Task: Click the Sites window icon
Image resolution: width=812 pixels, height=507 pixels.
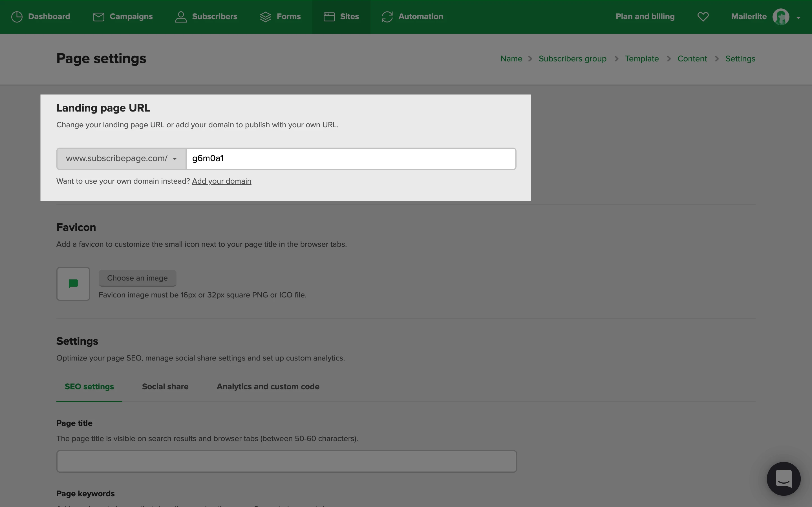Action: tap(329, 17)
